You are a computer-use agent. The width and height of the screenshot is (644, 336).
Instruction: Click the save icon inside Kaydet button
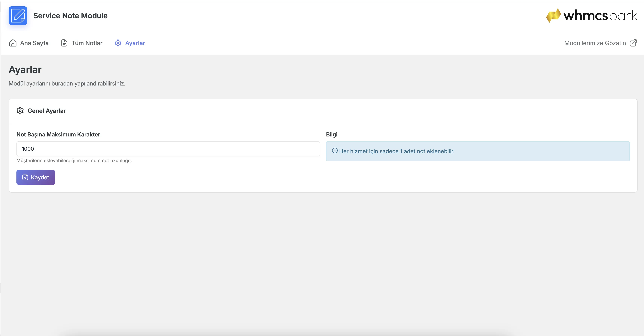pos(25,177)
